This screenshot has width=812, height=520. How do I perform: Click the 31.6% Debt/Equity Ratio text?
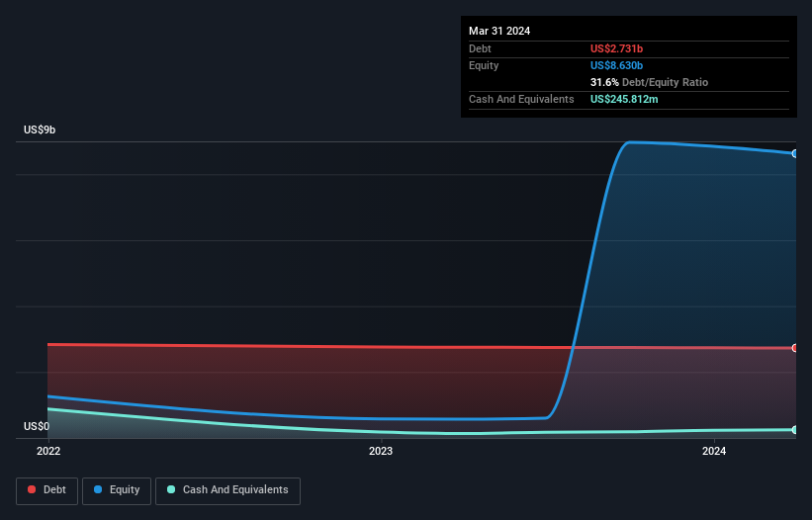click(649, 82)
